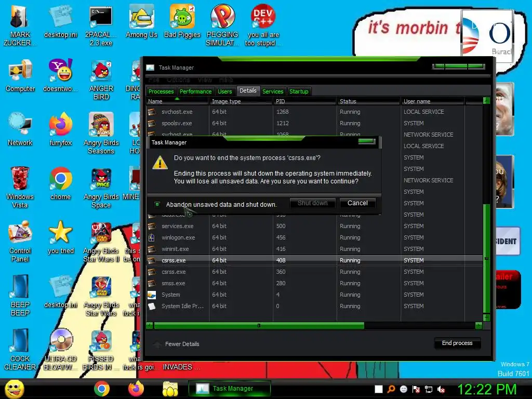Open the Yahoo 'doesntwo' desktop icon
Screen dimensions: 532x399
(x=60, y=75)
